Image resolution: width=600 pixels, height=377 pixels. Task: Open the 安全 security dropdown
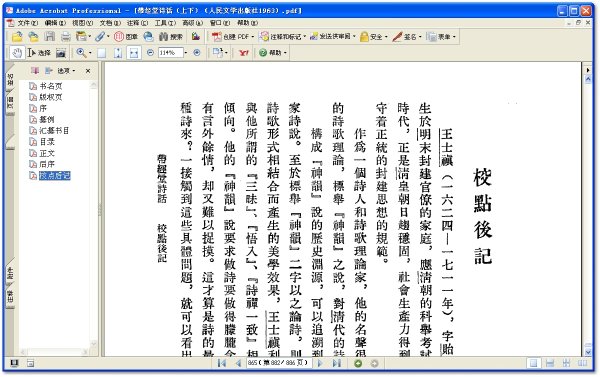[x=373, y=37]
